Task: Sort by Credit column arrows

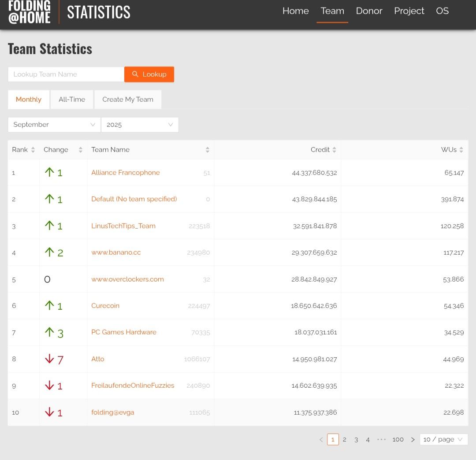Action: tap(334, 150)
